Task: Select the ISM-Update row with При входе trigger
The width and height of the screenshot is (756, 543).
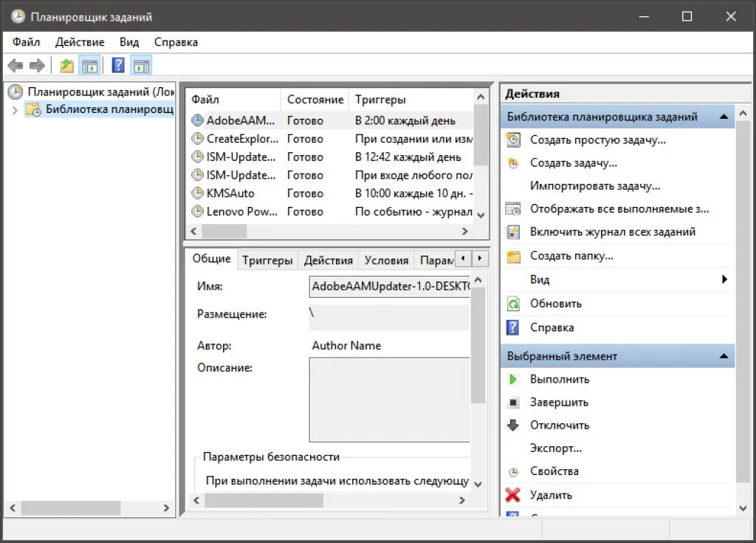Action: tap(329, 175)
